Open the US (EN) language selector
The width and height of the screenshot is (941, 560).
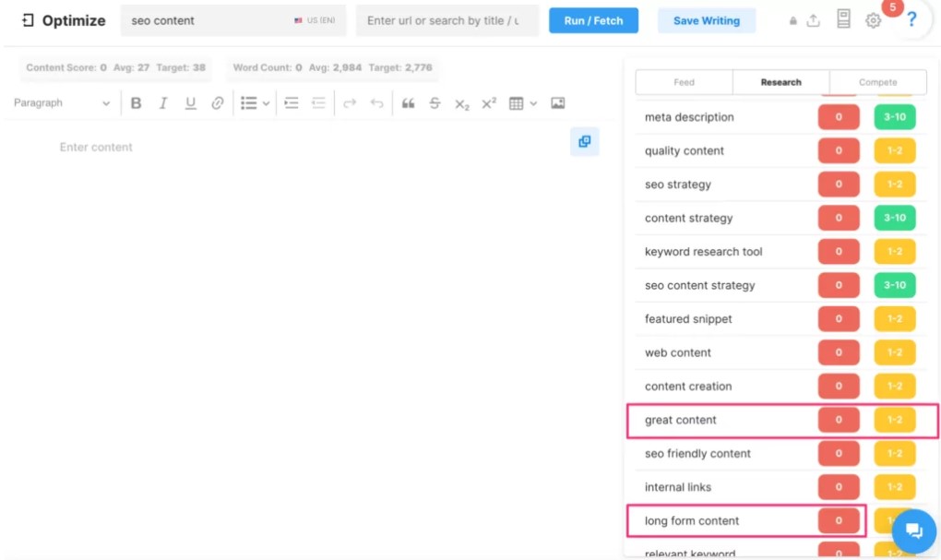coord(315,19)
